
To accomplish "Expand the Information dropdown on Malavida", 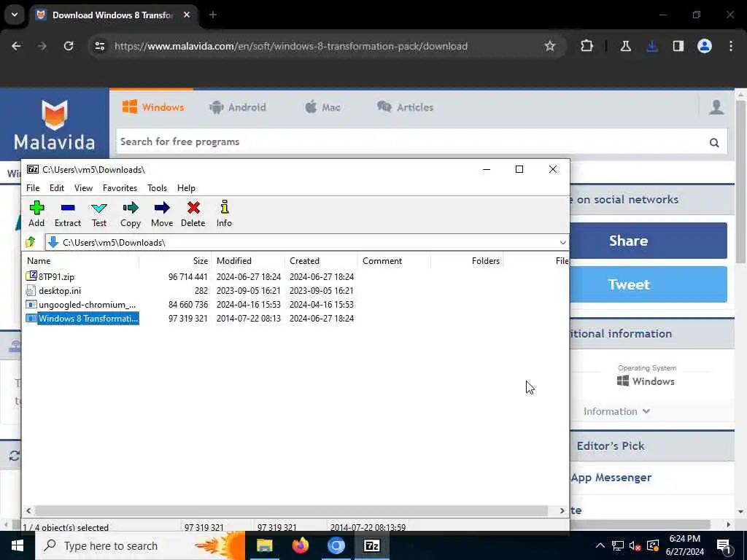I will pyautogui.click(x=617, y=411).
